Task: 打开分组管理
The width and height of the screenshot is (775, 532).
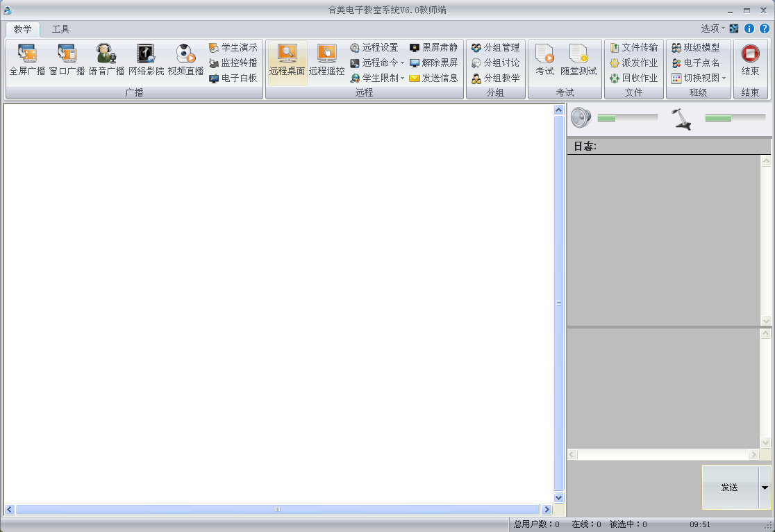Action: [496, 48]
